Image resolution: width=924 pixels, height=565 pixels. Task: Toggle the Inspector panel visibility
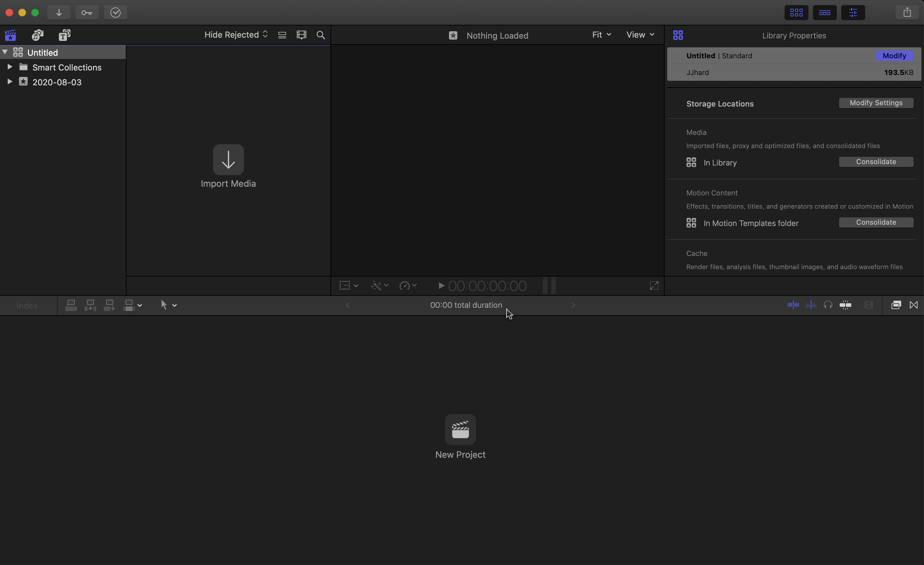click(x=853, y=12)
